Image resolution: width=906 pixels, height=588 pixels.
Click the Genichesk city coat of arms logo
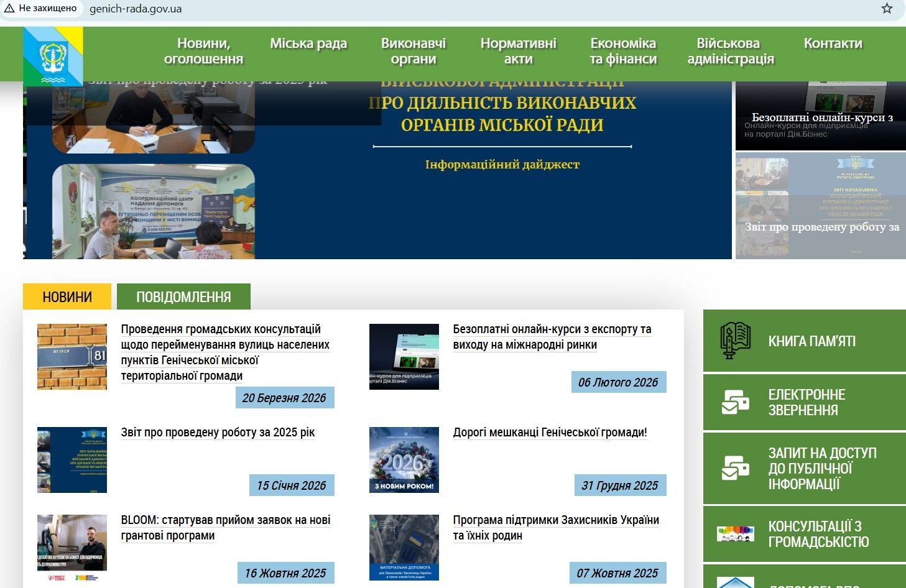(x=53, y=57)
